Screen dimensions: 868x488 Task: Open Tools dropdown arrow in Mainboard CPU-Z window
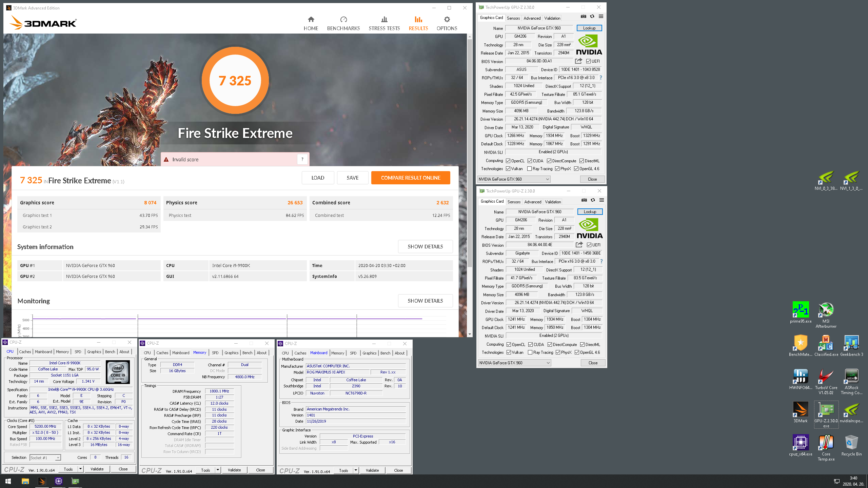click(x=356, y=470)
